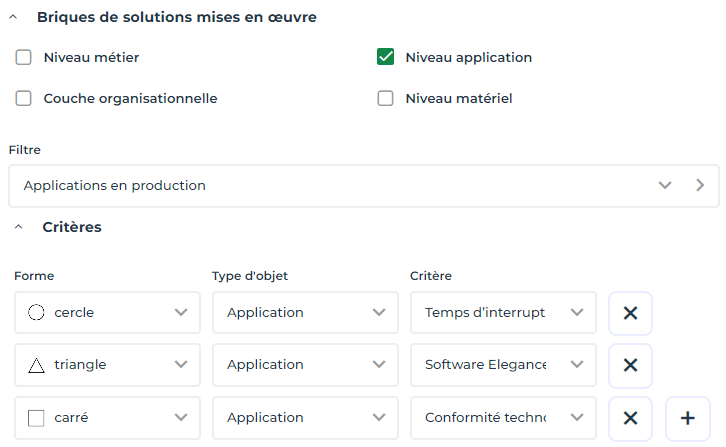Remove the cercle criterion row
This screenshot has width=726, height=447.
tap(630, 313)
